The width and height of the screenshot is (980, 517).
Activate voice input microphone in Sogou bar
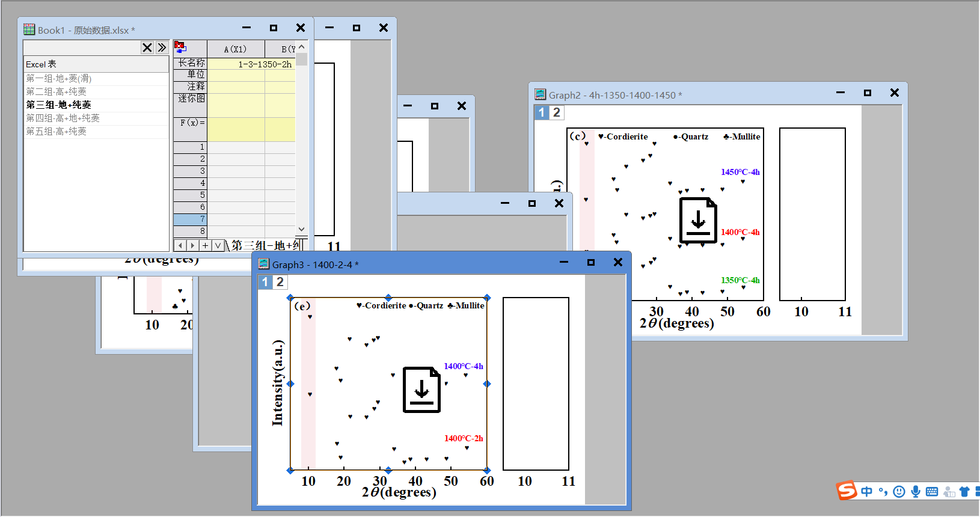point(915,492)
